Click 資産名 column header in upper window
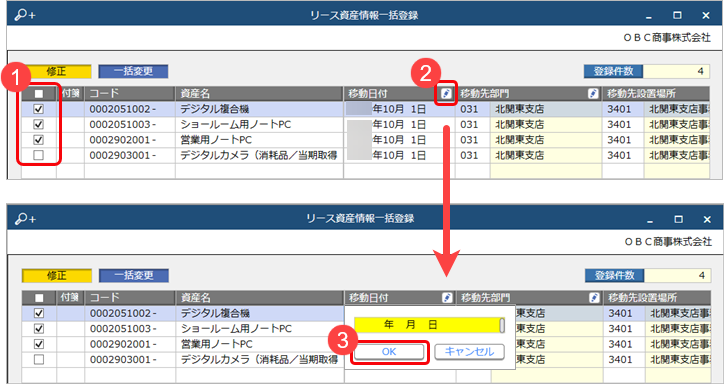Image resolution: width=724 pixels, height=384 pixels. [259, 94]
